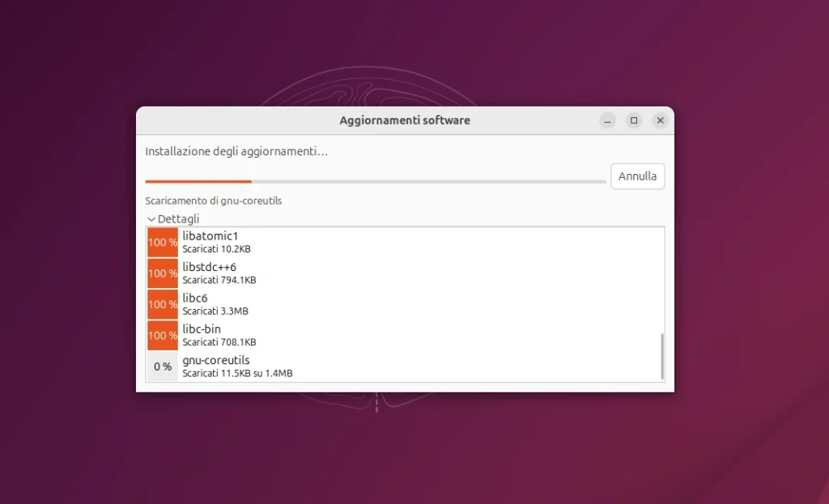
Task: Minimize the Aggiornamenti software window
Action: tap(607, 120)
